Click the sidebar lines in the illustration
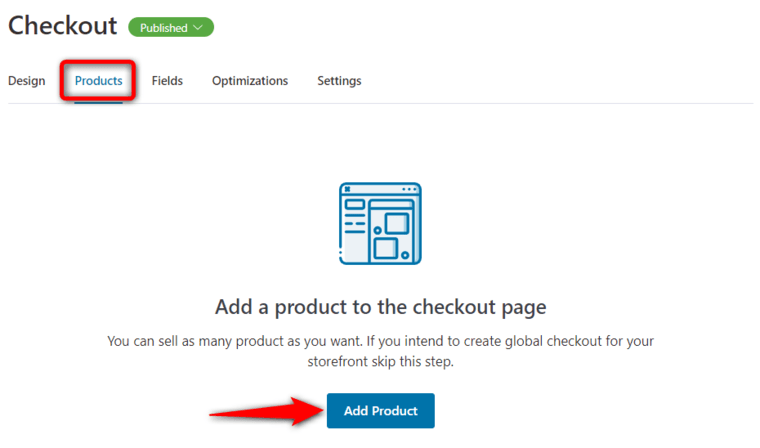 coord(355,216)
